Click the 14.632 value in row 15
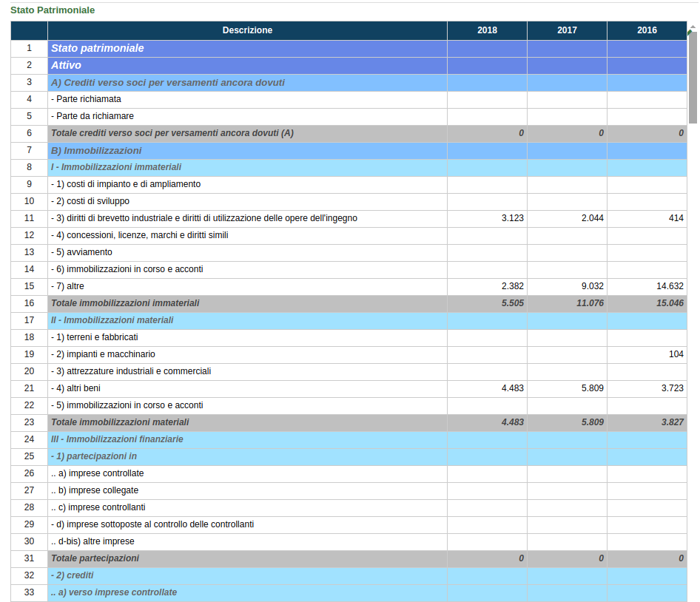 coord(670,286)
